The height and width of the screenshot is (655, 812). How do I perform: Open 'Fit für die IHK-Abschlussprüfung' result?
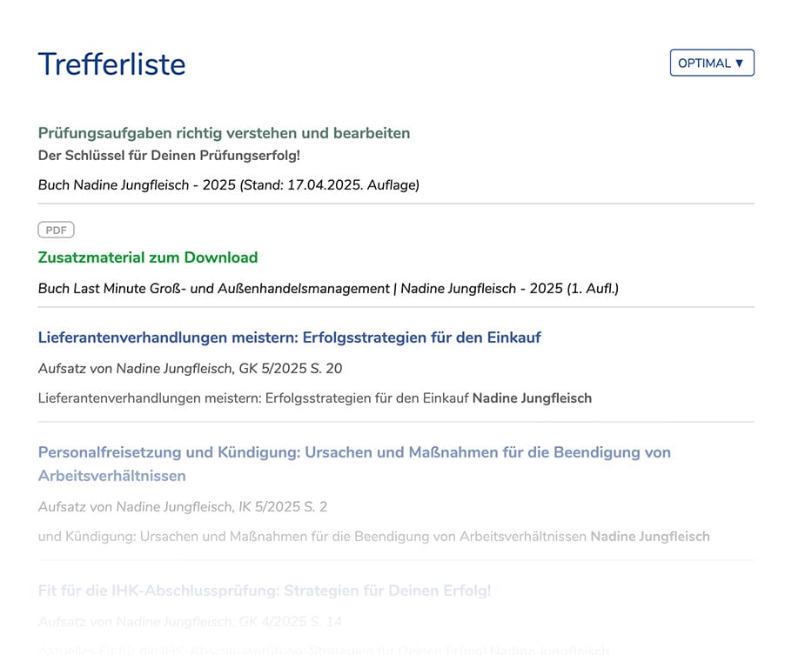265,591
